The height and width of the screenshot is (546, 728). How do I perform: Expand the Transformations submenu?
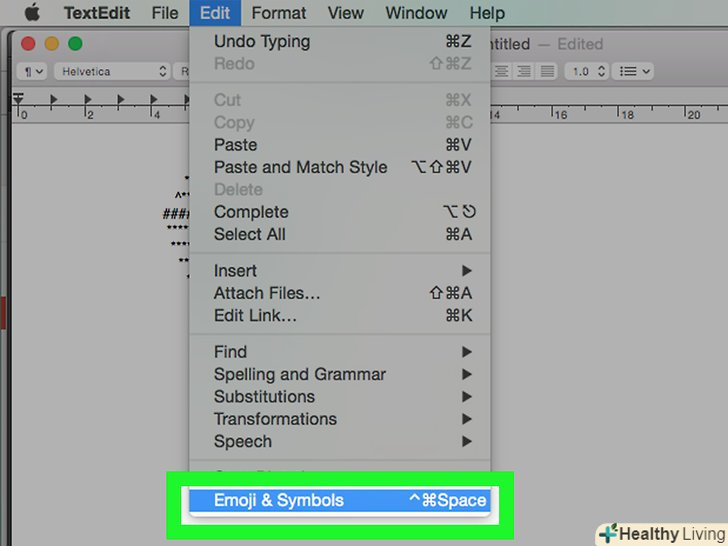coord(340,419)
